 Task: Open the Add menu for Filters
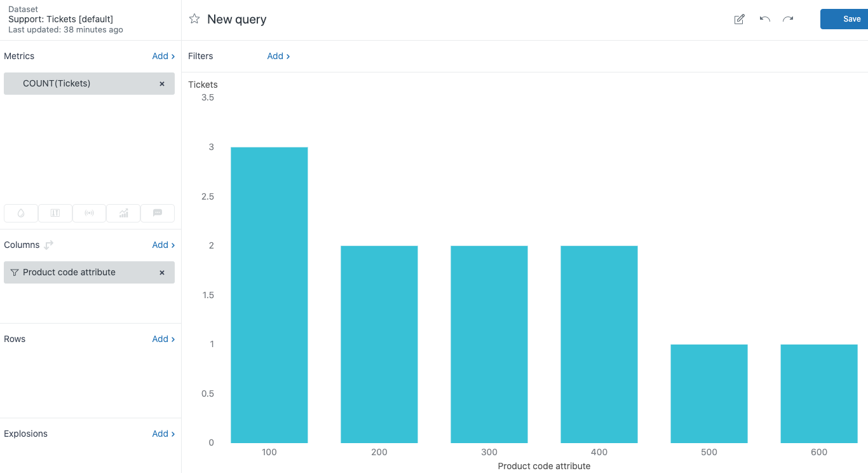pyautogui.click(x=278, y=56)
